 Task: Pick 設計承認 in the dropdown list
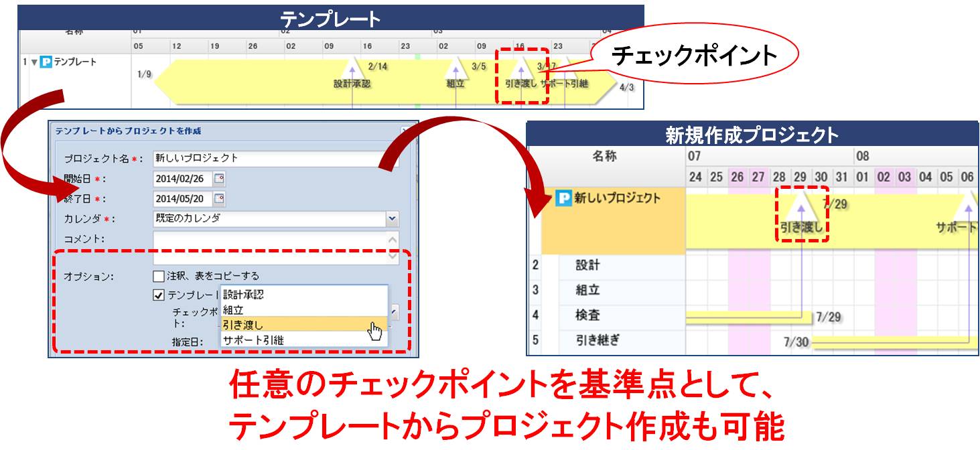pyautogui.click(x=243, y=295)
